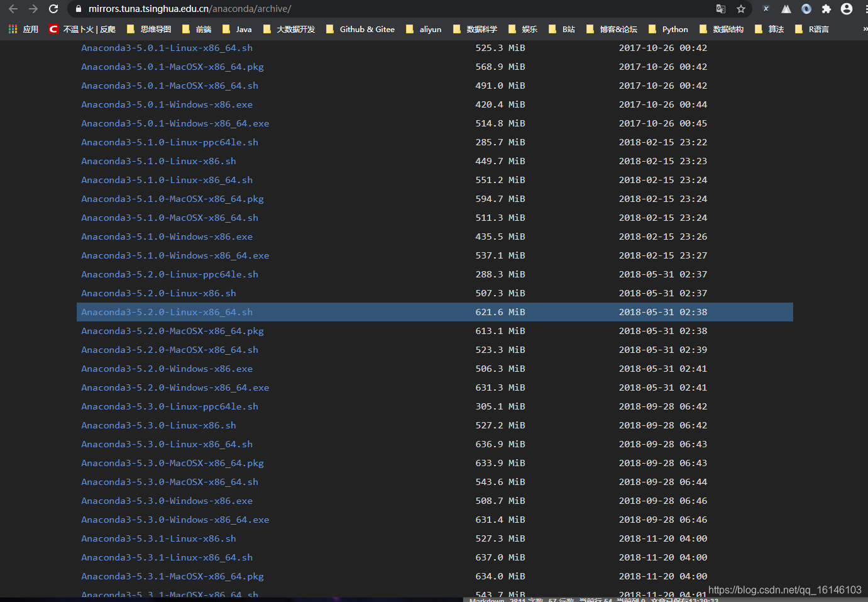Open the 思维导图 bookmark folder
This screenshot has height=602, width=868.
pos(149,29)
